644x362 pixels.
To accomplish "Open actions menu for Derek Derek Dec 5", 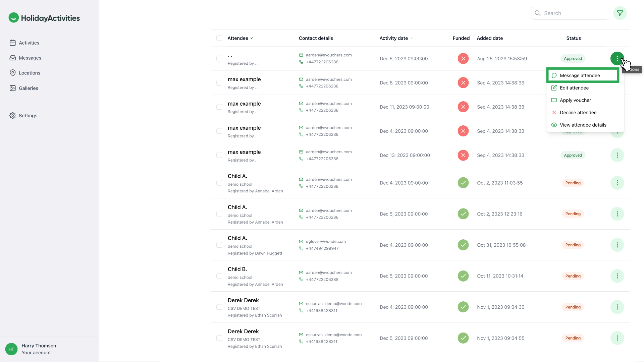I will click(x=617, y=338).
